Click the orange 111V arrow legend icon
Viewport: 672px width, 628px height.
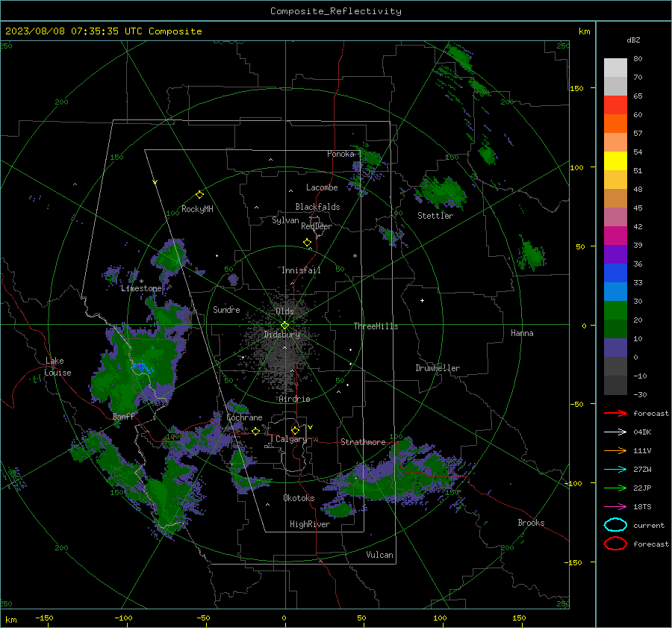[615, 450]
